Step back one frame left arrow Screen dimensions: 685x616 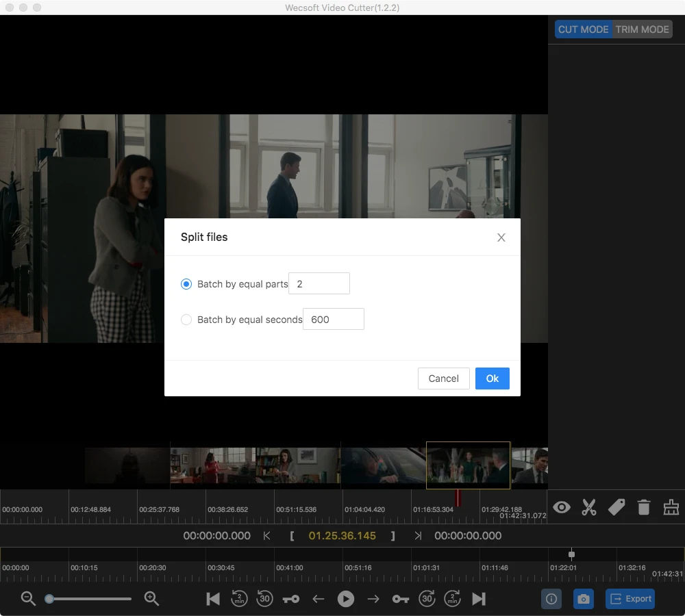point(319,599)
